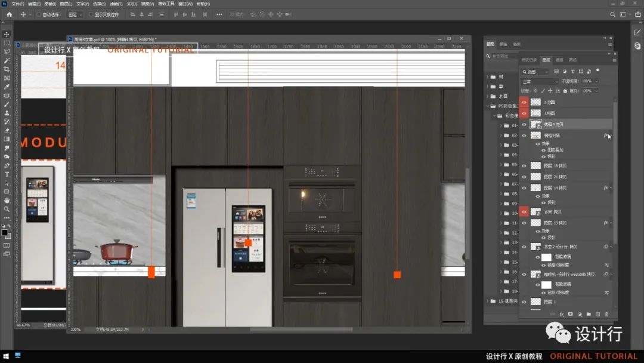This screenshot has height=363, width=644.
Task: Click the foreground color swatch
Action: coord(5,233)
